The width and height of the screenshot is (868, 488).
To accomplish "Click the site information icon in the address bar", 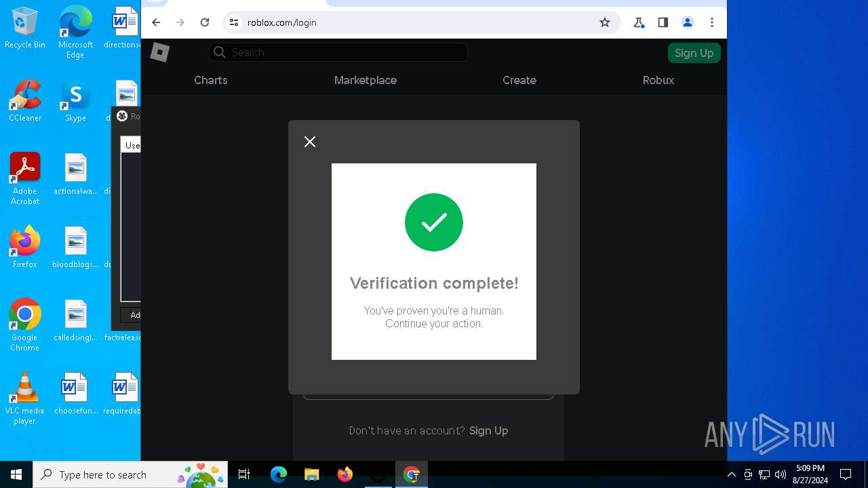I will pyautogui.click(x=234, y=22).
